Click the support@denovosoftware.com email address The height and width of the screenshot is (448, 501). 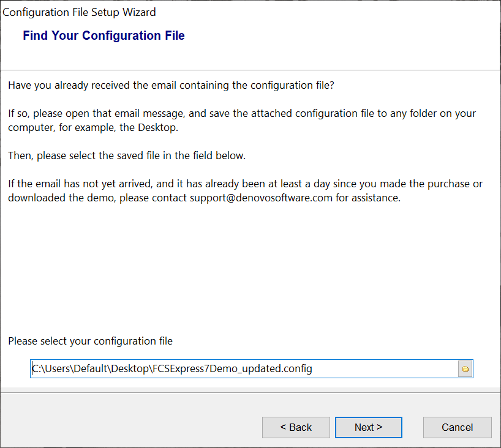pyautogui.click(x=261, y=198)
